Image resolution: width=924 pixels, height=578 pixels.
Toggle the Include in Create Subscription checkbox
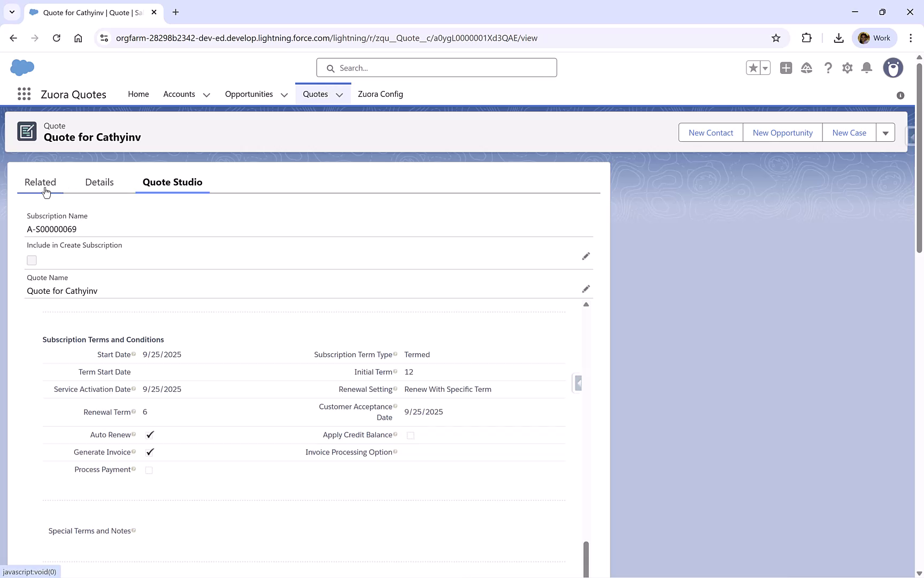tap(32, 260)
